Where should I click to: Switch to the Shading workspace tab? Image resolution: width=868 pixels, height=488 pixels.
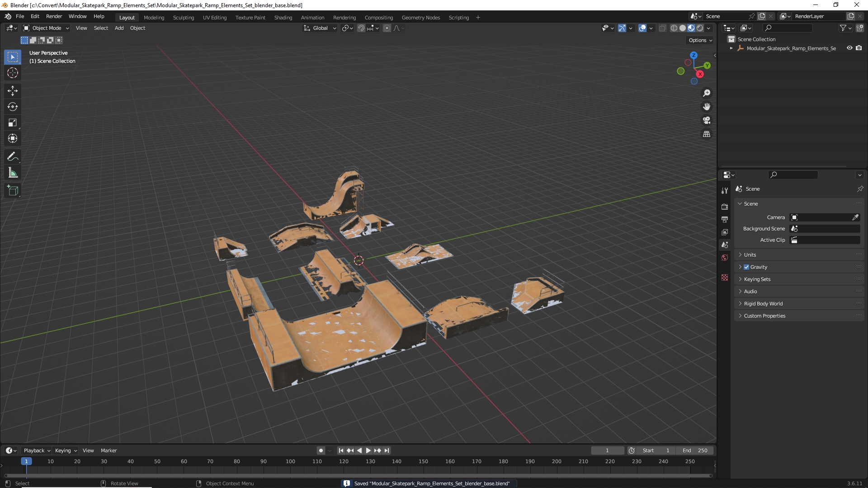point(283,18)
